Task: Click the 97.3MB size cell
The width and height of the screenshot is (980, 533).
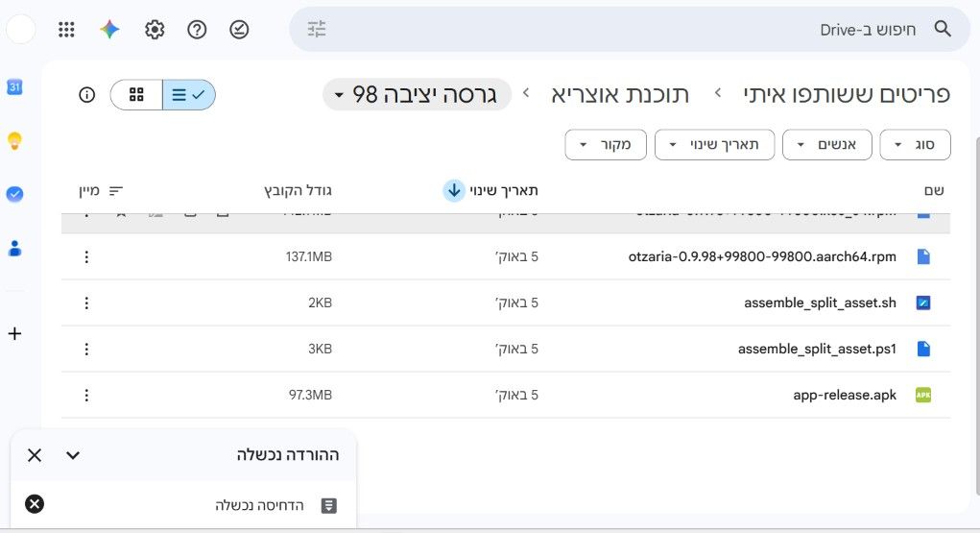Action: pyautogui.click(x=310, y=395)
